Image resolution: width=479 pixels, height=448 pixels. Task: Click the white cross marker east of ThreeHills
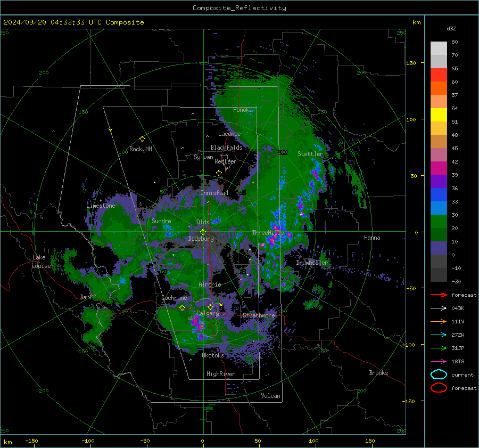pyautogui.click(x=301, y=214)
